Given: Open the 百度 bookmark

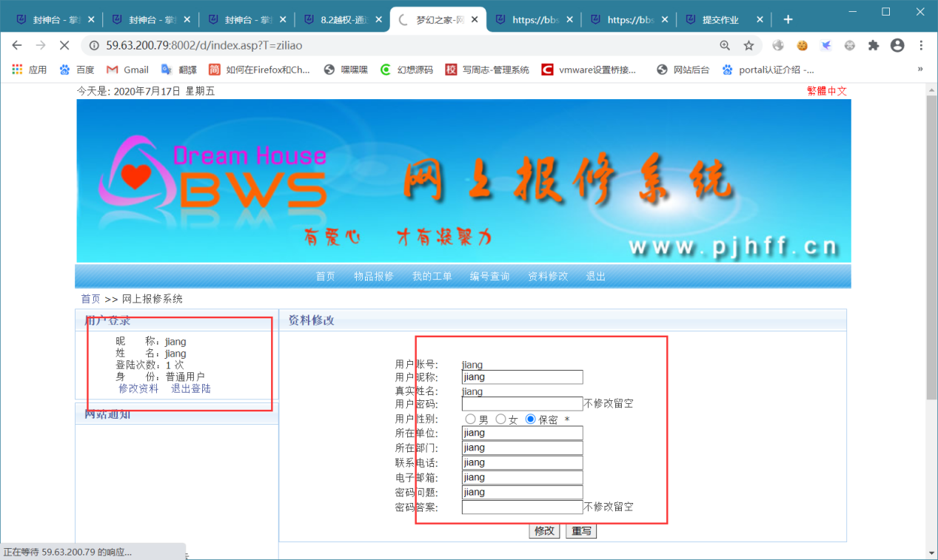Looking at the screenshot, I should pyautogui.click(x=77, y=70).
